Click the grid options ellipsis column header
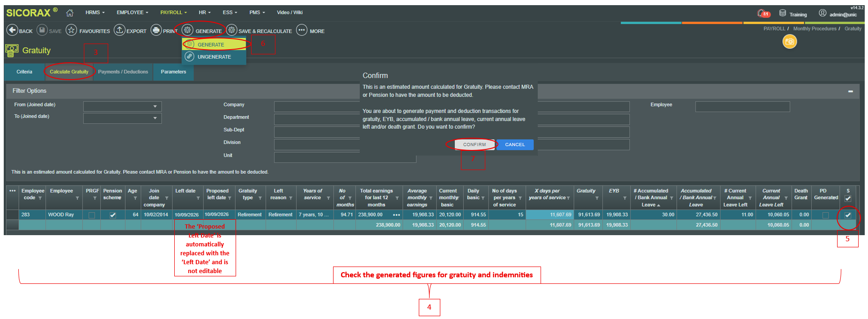The image size is (868, 319). point(13,191)
